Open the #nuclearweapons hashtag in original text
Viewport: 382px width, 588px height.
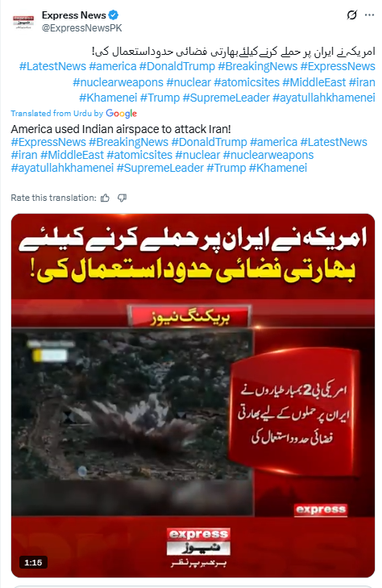pyautogui.click(x=118, y=82)
